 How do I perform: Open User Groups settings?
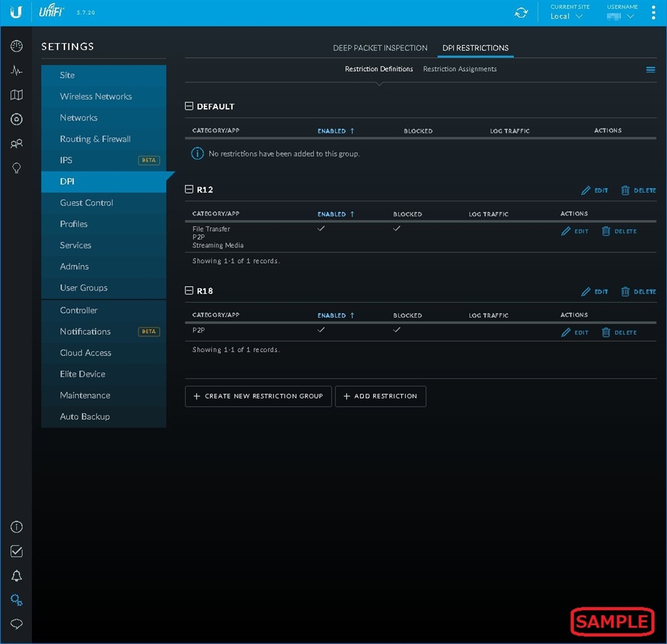click(x=104, y=288)
